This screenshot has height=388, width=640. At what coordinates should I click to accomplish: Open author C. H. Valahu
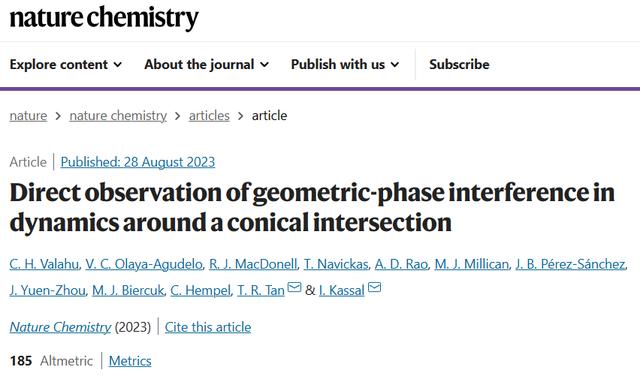[44, 264]
